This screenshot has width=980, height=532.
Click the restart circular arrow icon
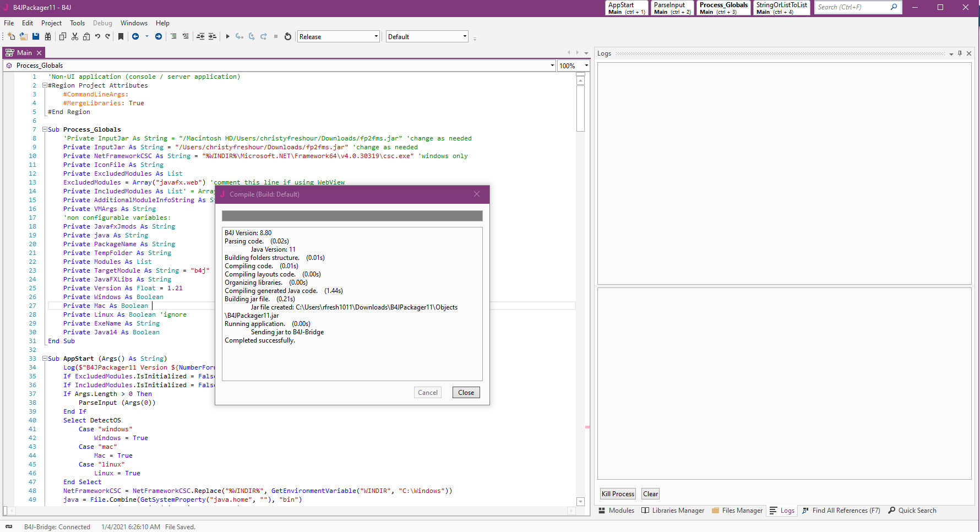(x=287, y=36)
